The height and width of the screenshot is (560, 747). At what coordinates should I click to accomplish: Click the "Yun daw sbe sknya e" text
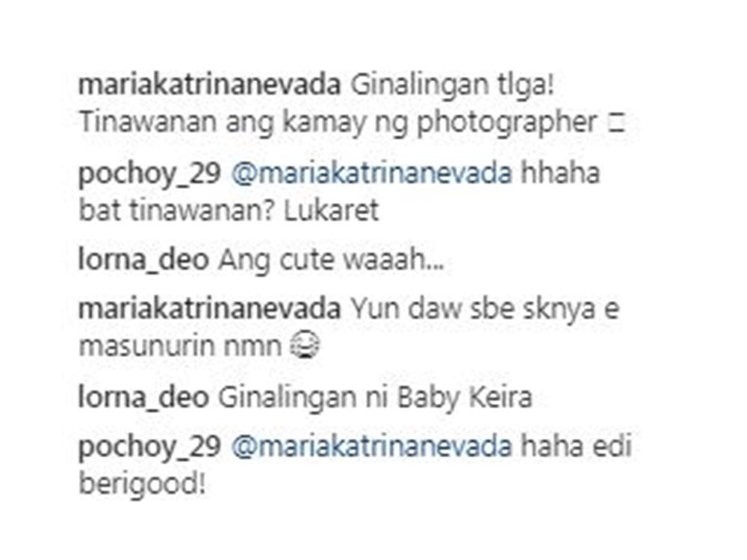(x=485, y=309)
